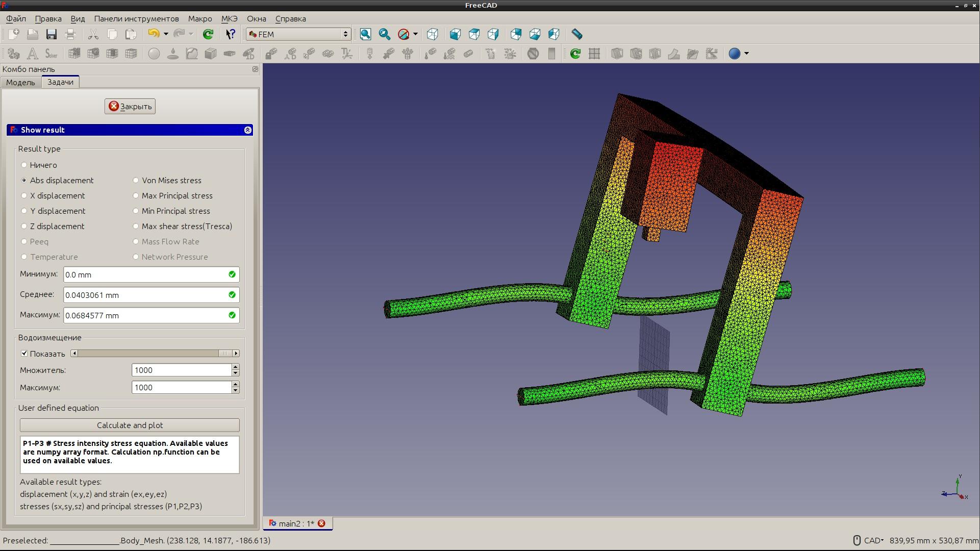The image size is (980, 551).
Task: Click the Isometric view cube icon
Action: pos(433,34)
